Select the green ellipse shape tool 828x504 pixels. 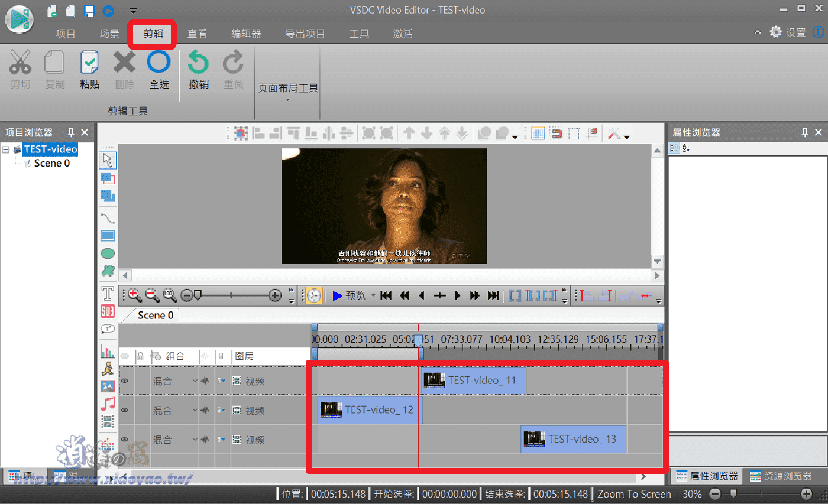coord(108,253)
